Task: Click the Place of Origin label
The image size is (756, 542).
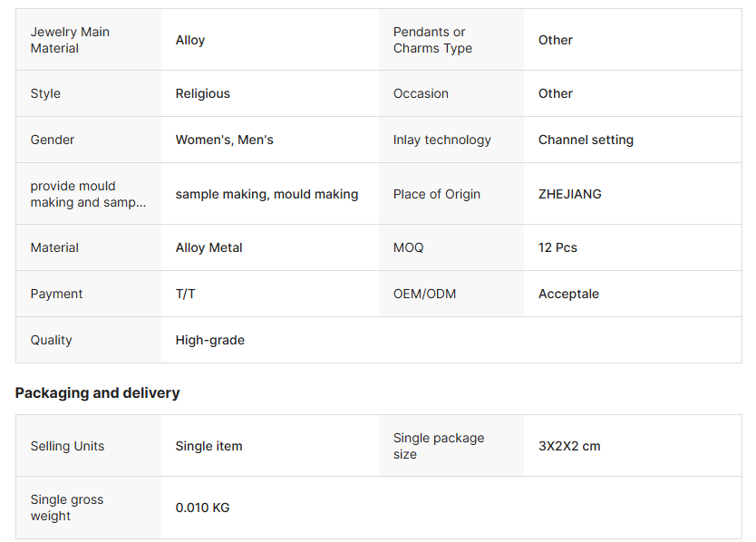Action: 437,194
